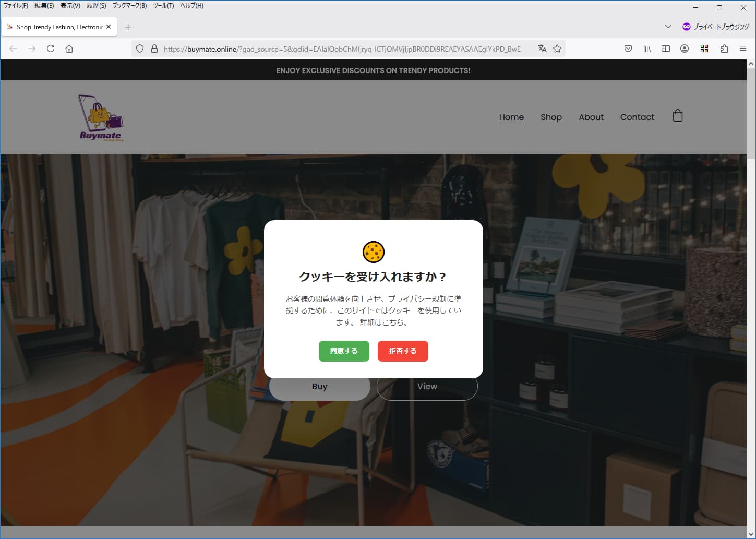Open the browser home page
This screenshot has width=756, height=539.
tap(69, 49)
